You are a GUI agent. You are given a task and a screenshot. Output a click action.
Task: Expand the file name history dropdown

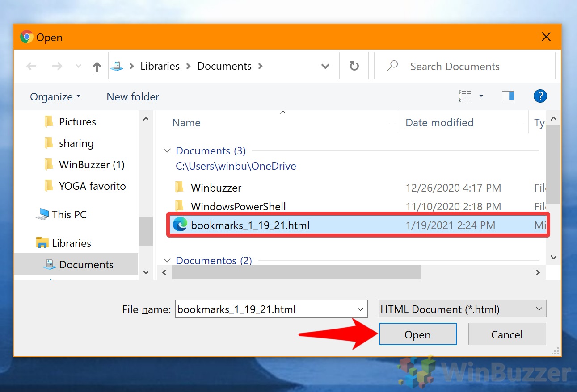[360, 309]
